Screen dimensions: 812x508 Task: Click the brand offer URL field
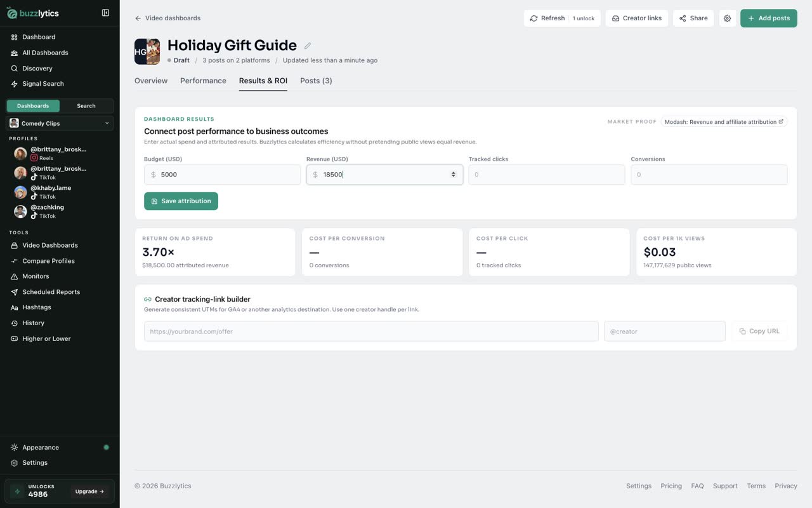tap(371, 331)
